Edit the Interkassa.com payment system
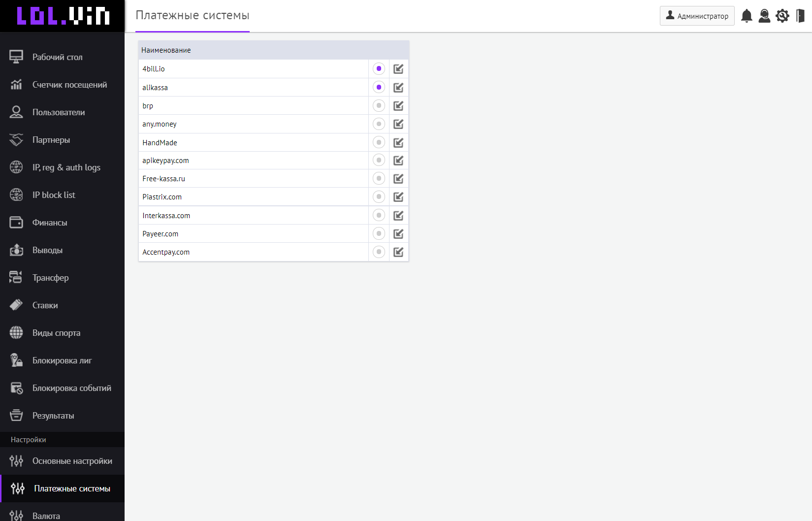The image size is (812, 521). point(398,216)
